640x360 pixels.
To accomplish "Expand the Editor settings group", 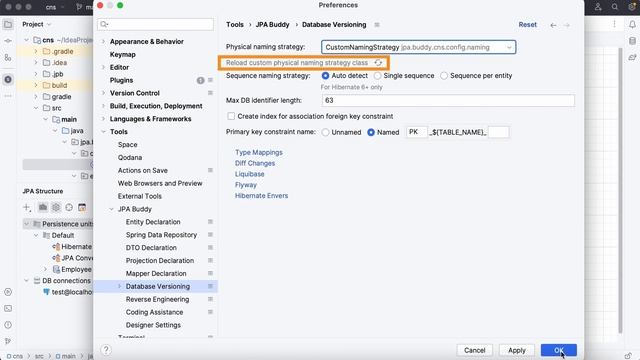I will pyautogui.click(x=104, y=67).
